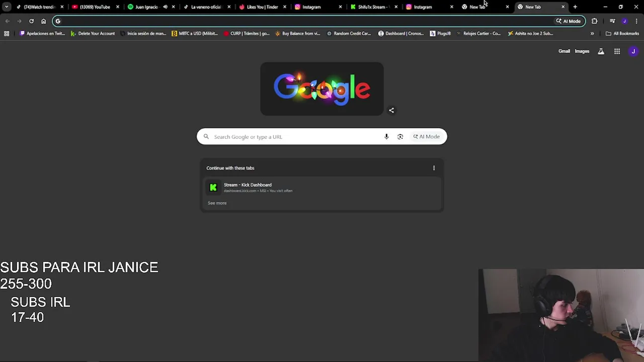Close the YouTube tab
This screenshot has height=362, width=644.
click(117, 7)
